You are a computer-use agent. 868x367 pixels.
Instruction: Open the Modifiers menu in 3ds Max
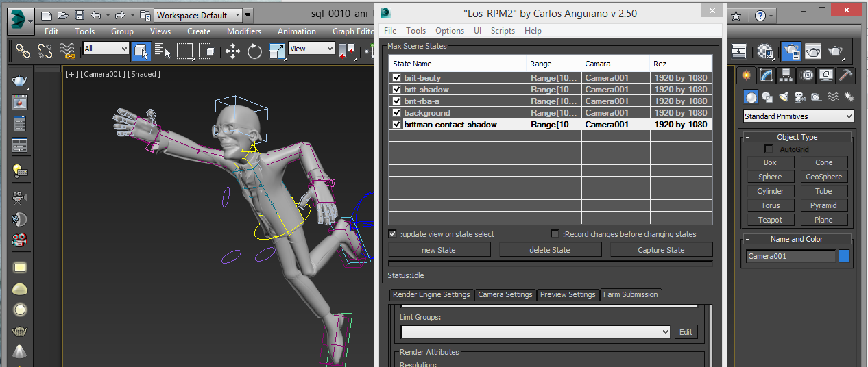[244, 31]
